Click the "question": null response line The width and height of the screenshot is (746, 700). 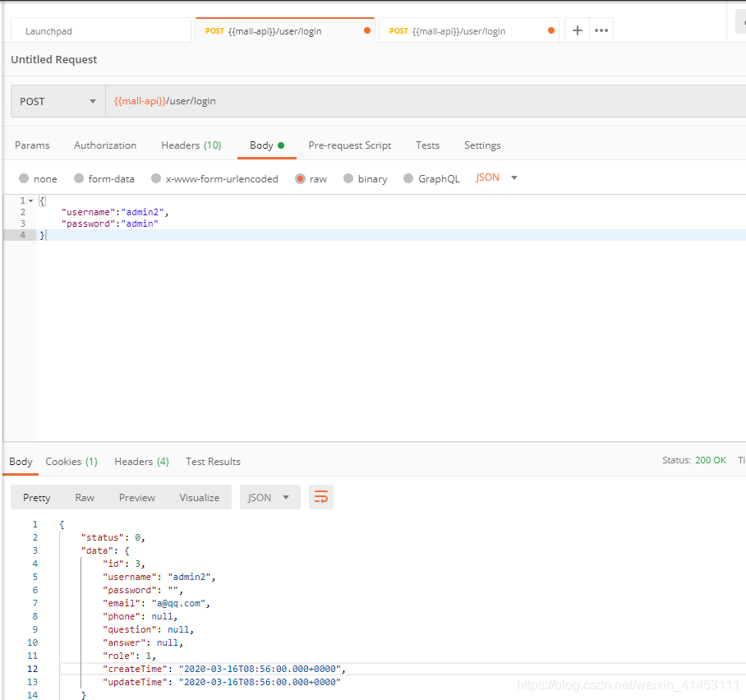(x=149, y=629)
